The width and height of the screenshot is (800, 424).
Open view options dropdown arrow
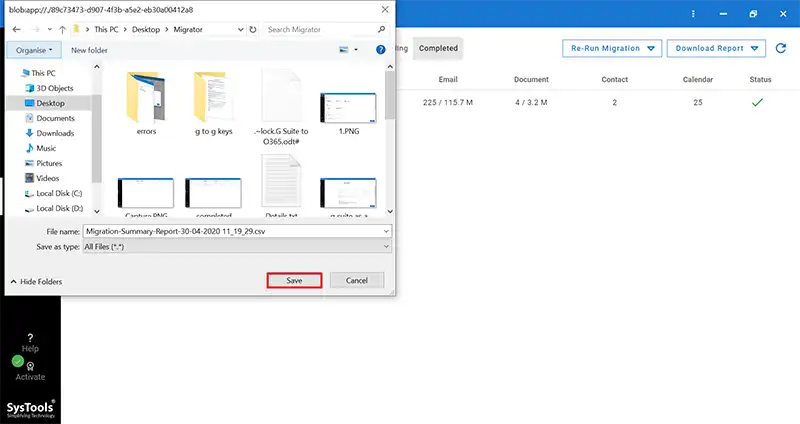point(356,49)
